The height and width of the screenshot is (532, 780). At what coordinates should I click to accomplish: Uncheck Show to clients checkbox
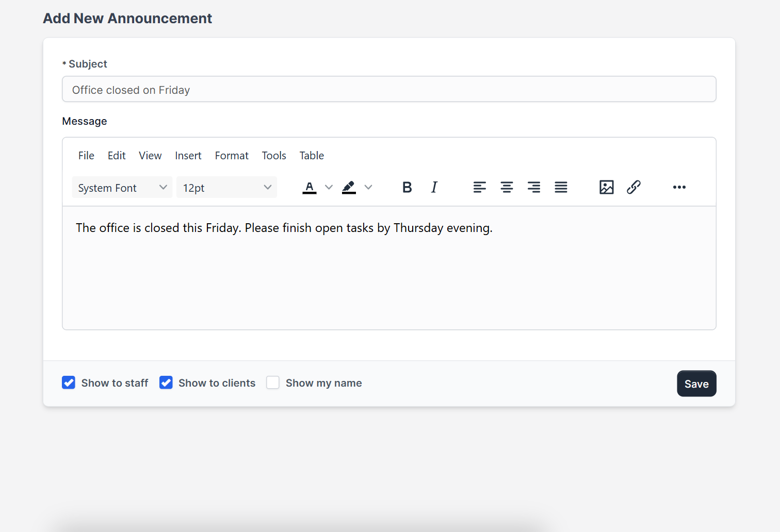(166, 383)
